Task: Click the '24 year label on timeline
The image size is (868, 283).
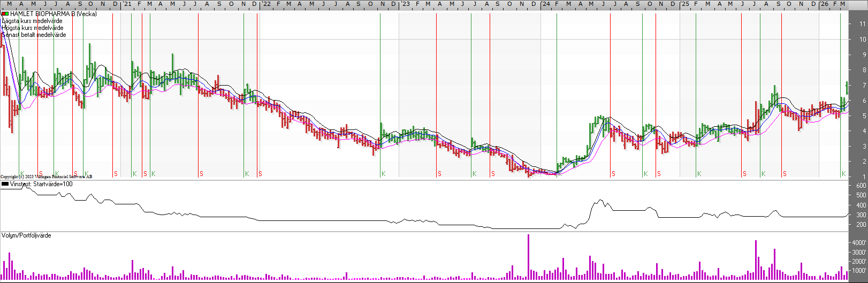Action: (x=545, y=4)
